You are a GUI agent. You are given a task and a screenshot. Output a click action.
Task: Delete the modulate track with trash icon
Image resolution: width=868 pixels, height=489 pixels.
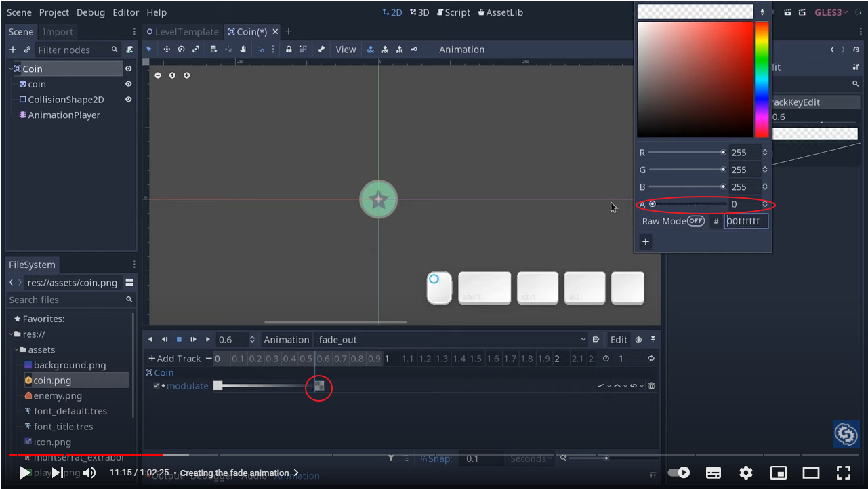pos(652,386)
